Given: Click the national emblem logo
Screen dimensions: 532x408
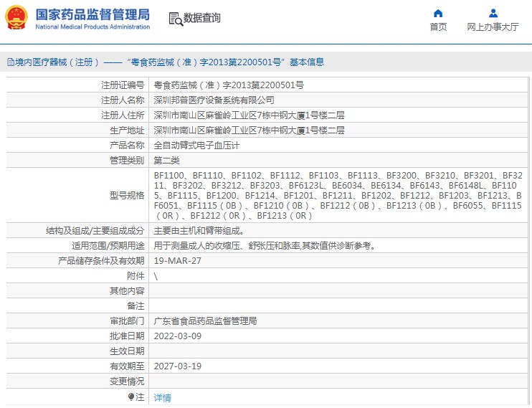Looking at the screenshot, I should click(x=16, y=18).
